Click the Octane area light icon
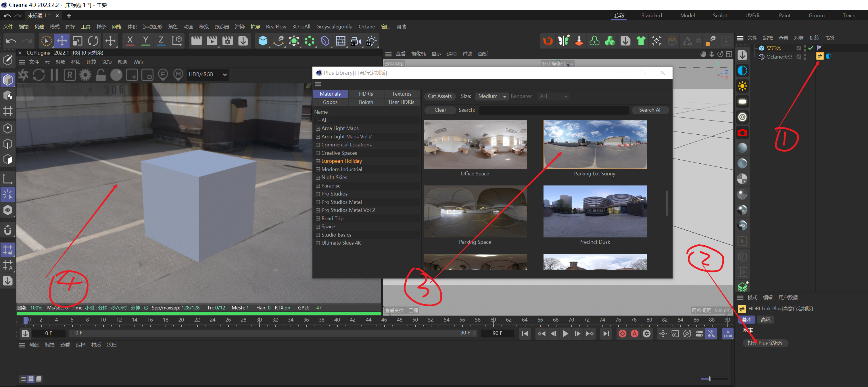Viewport: 868px width, 387px height. (x=742, y=102)
